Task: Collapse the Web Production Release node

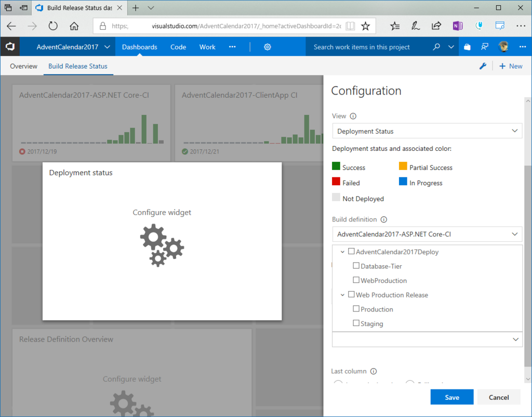Action: 342,295
